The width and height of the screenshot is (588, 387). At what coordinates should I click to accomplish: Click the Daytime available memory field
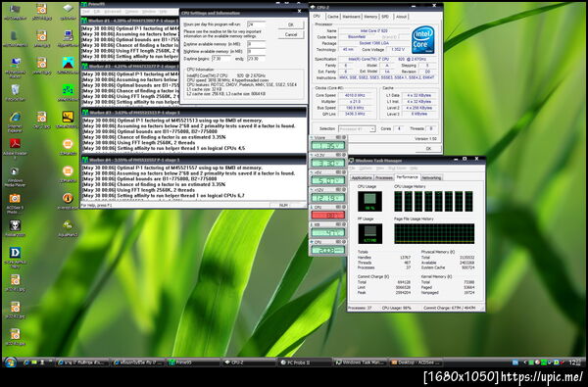pyautogui.click(x=256, y=44)
